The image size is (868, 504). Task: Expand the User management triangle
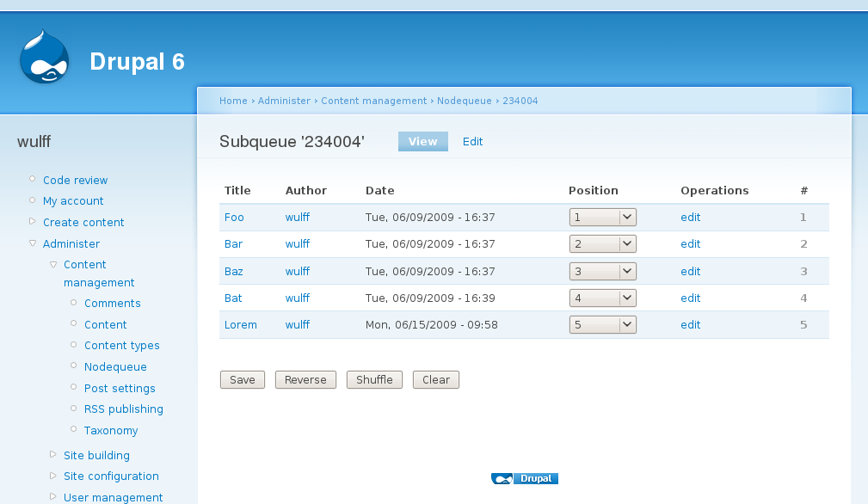click(53, 496)
